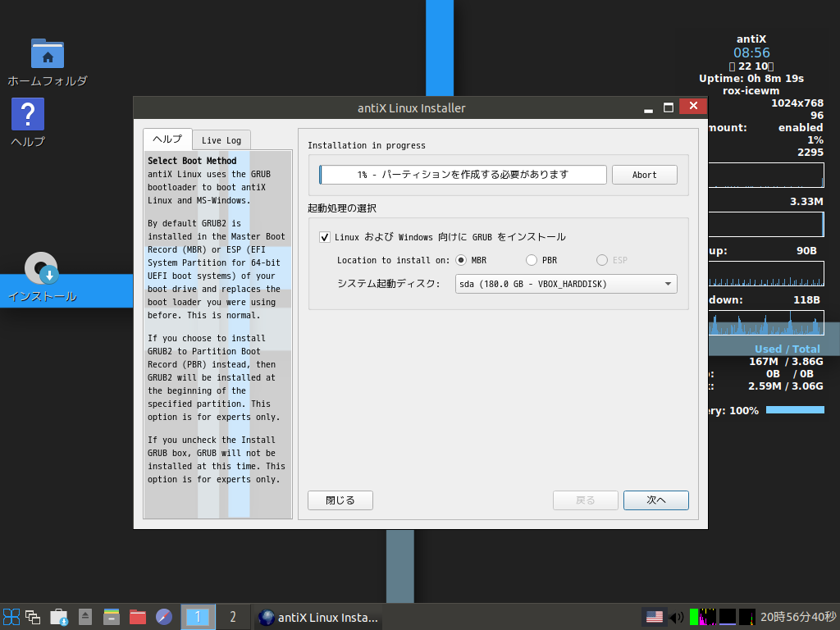Maximize the antiX Linux Installer window

point(668,107)
